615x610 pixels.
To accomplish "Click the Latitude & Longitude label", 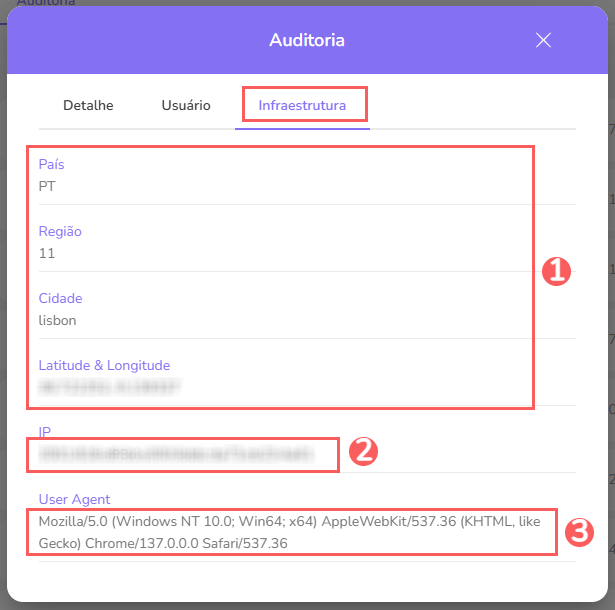I will (104, 365).
